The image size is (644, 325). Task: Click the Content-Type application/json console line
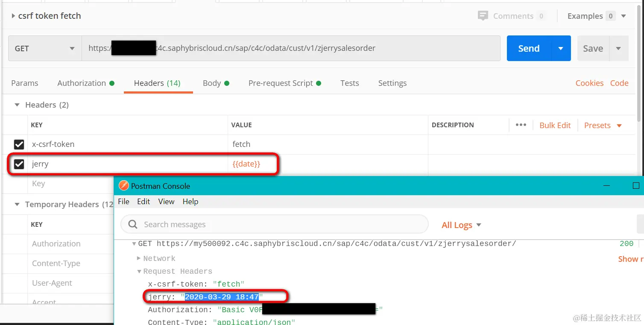(x=222, y=322)
